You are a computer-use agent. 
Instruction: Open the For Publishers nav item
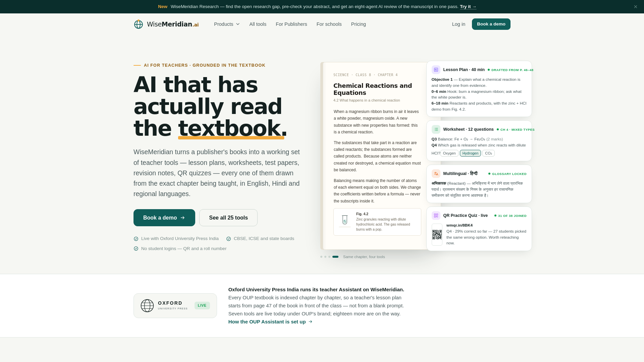(x=291, y=24)
